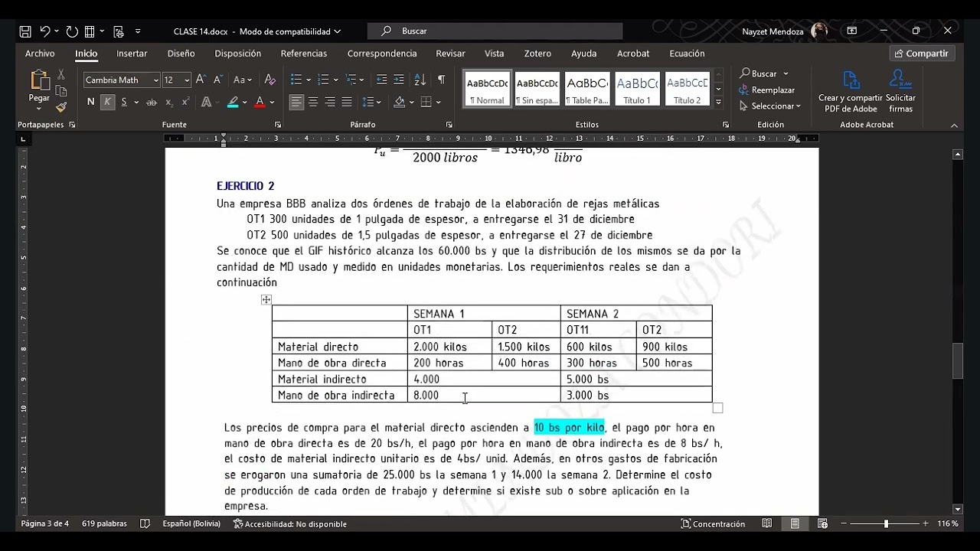Open the spelling check book icon in status bar
980x551 pixels.
[145, 523]
